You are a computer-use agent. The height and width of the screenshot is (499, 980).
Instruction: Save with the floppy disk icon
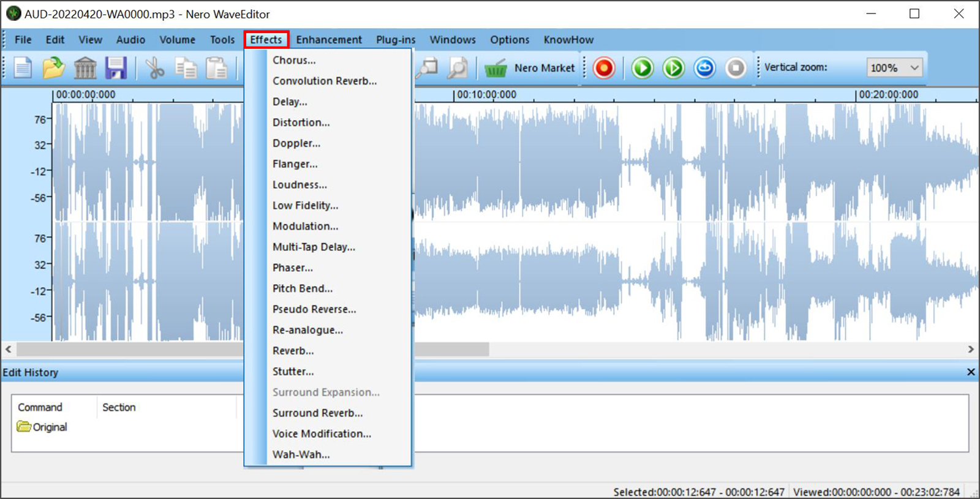click(116, 68)
